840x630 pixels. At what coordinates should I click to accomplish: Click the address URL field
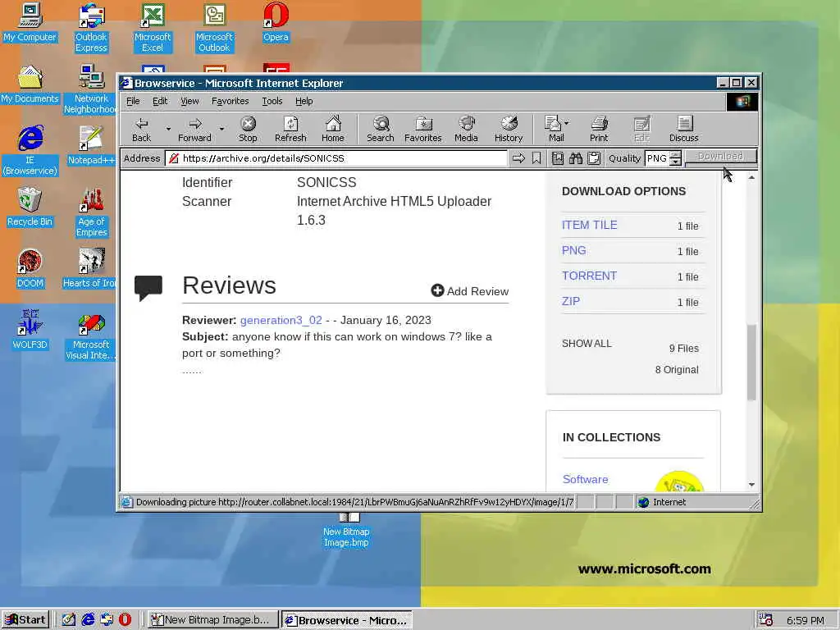[x=336, y=158]
